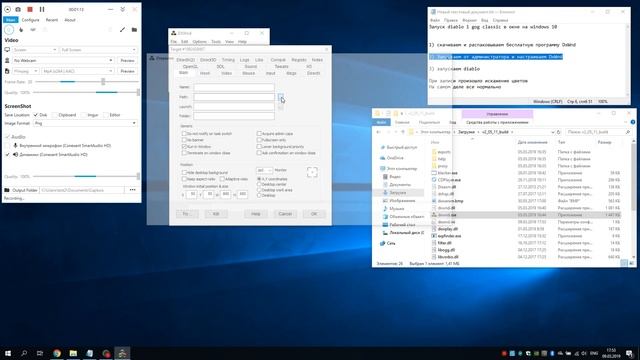Click Cancel in the DxWnd target dialog

pos(285,214)
